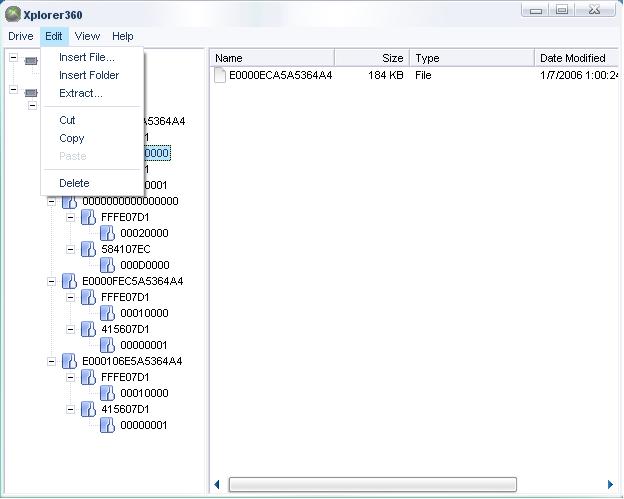The width and height of the screenshot is (624, 499).
Task: Click the 1/7/2006 date modified cell
Action: (578, 75)
